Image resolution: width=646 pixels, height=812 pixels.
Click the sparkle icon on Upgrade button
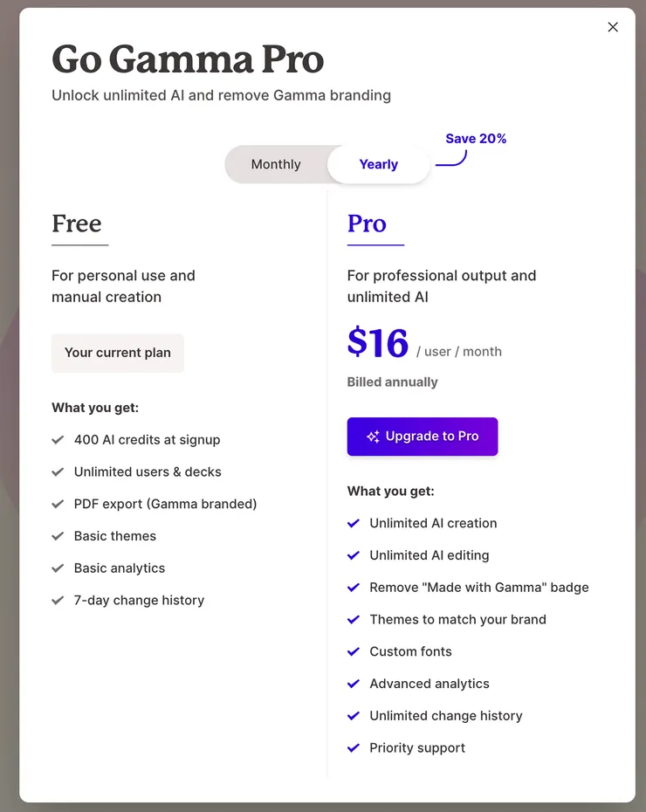coord(373,437)
